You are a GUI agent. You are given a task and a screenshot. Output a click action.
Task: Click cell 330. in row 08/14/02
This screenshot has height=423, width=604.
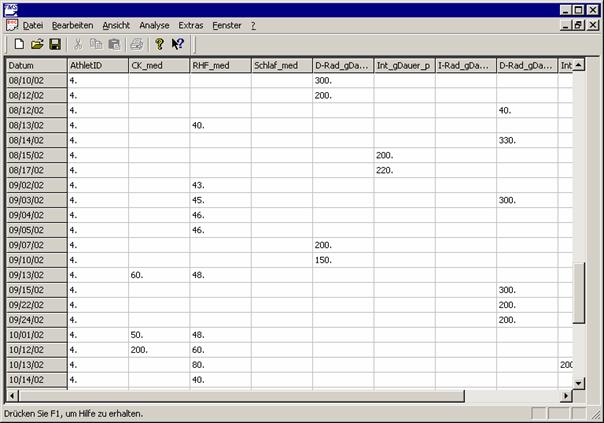click(x=527, y=140)
